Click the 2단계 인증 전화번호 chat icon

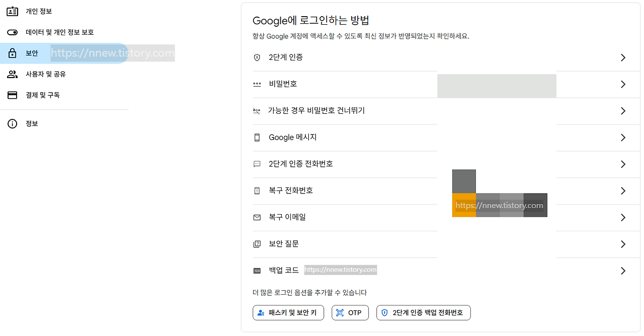257,164
